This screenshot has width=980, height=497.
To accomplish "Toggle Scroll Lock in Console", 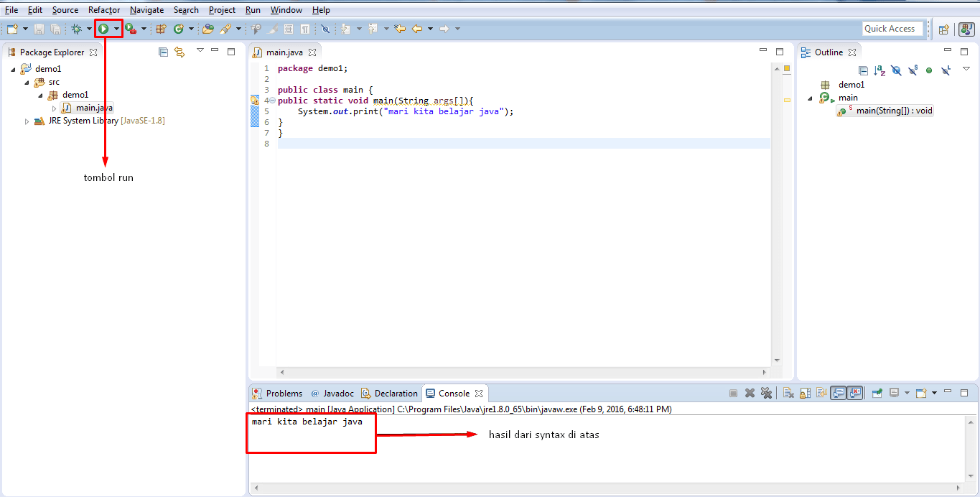I will [x=806, y=393].
